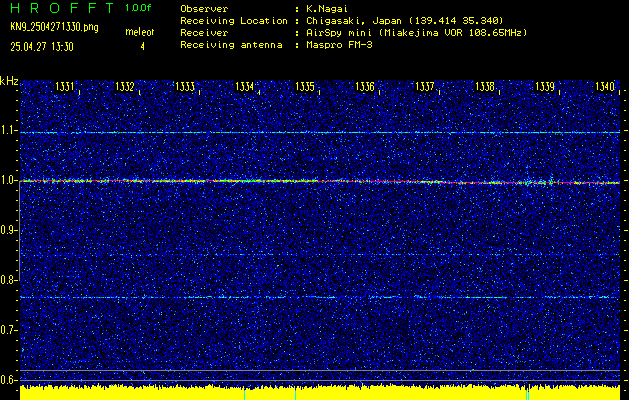
Task: Click the 0.9 kHz axis label
Action: click(8, 230)
